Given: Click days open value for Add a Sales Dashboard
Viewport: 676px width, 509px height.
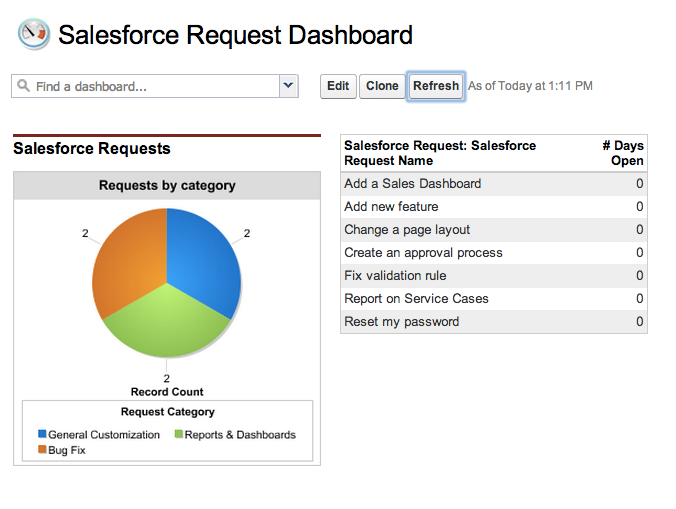Looking at the screenshot, I should pos(640,184).
